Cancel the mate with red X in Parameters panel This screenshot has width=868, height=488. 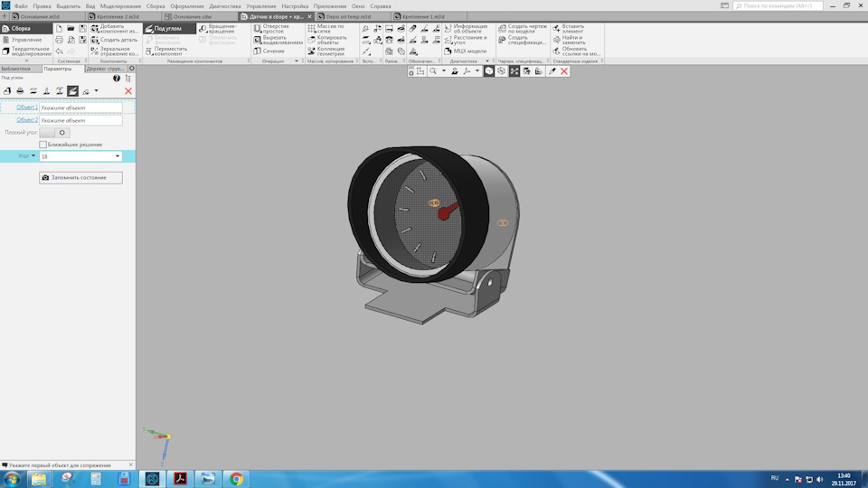point(127,90)
